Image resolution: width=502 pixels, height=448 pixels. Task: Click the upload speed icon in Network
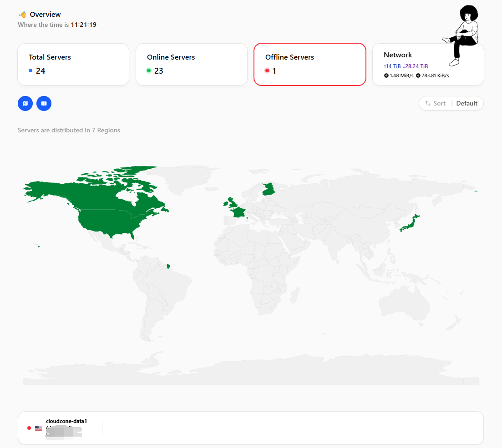pos(386,76)
